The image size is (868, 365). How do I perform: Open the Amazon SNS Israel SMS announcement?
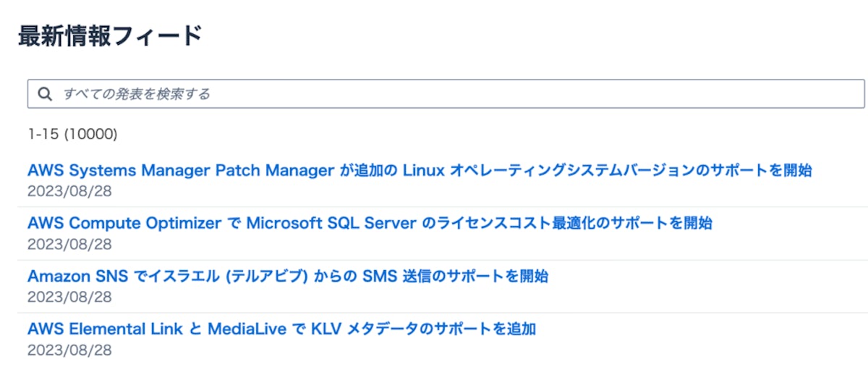[287, 276]
